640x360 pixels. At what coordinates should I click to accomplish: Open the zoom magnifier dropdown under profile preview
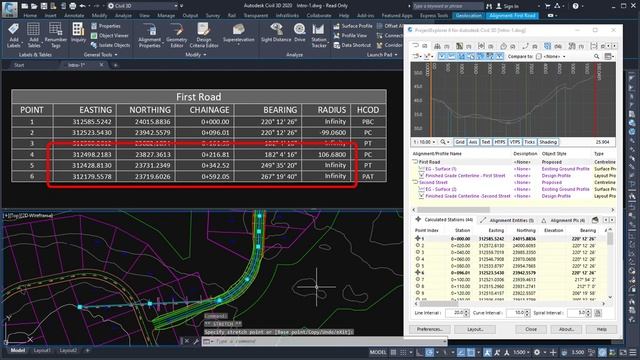[445, 142]
